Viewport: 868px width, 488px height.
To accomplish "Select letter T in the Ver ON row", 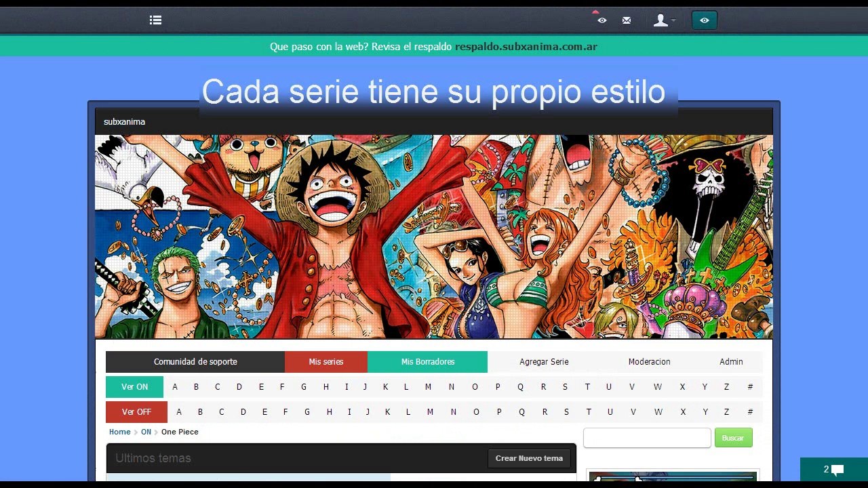I will (587, 387).
